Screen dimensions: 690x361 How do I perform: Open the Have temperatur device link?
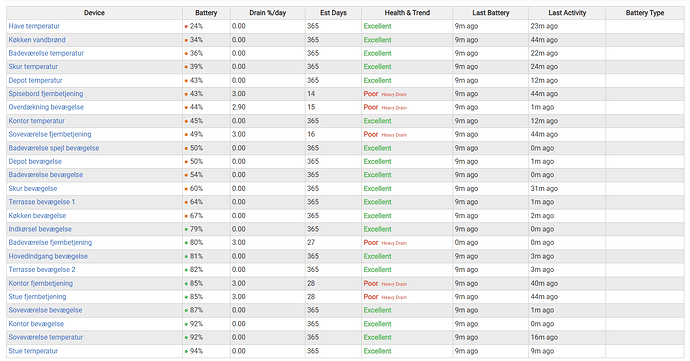pyautogui.click(x=34, y=26)
